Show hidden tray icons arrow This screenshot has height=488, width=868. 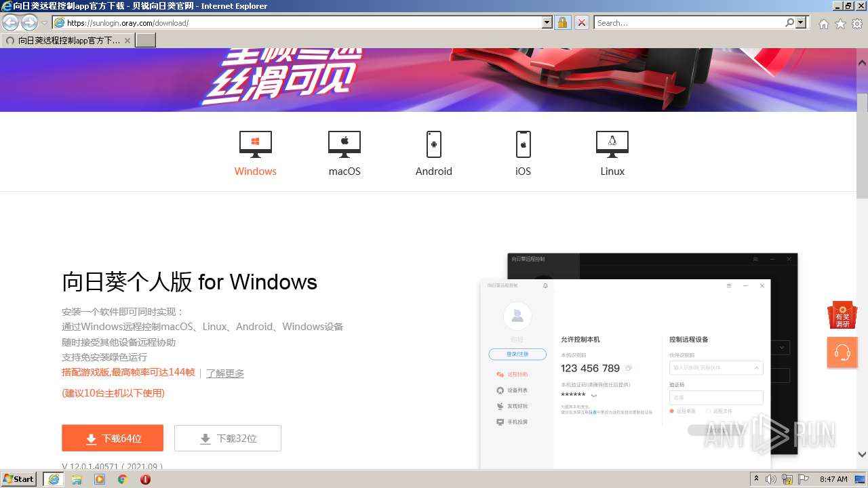pos(756,479)
